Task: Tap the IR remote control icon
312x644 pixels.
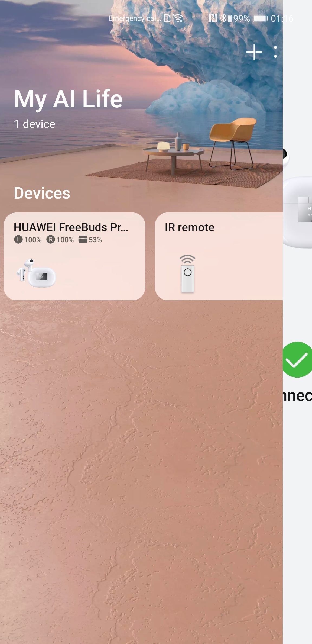Action: click(187, 273)
